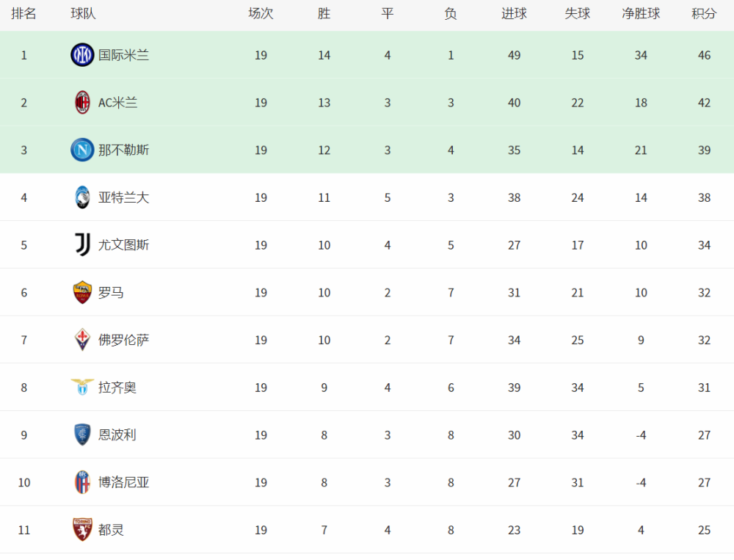Open the 佛罗伦萨 team name link
This screenshot has width=734, height=560.
click(123, 341)
